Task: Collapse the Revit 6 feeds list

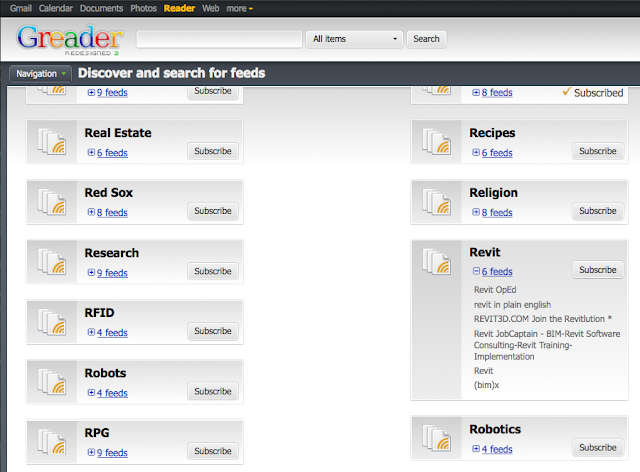Action: (493, 272)
